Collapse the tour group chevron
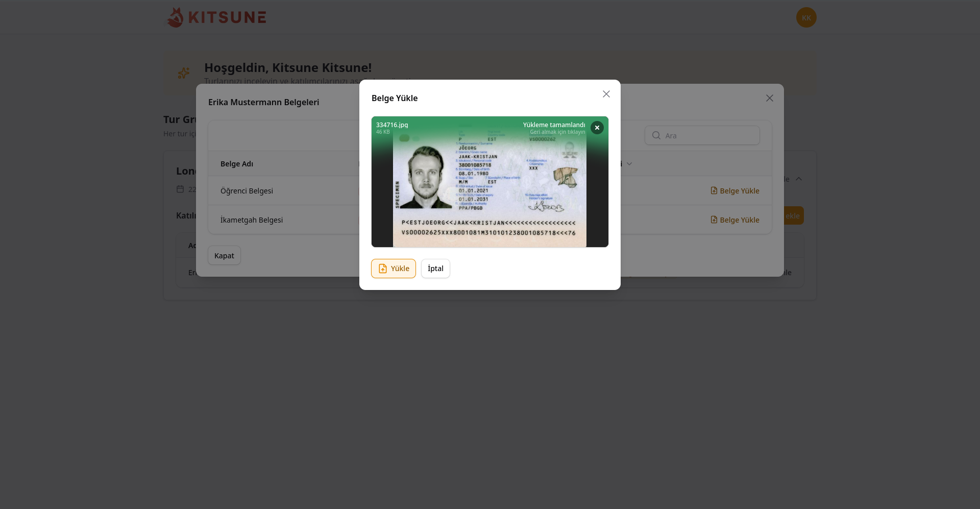Image resolution: width=980 pixels, height=509 pixels. click(799, 179)
